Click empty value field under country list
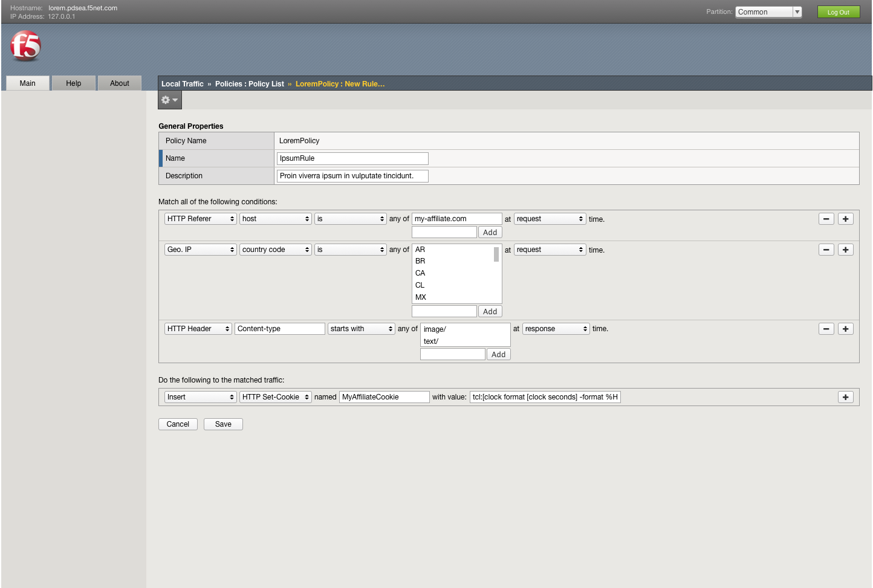The image size is (873, 588). click(444, 311)
